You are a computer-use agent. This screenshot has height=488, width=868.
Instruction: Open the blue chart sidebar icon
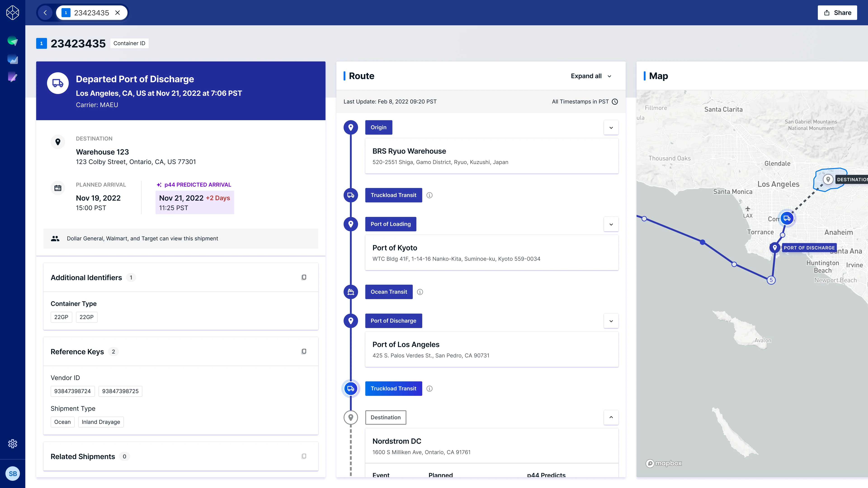click(12, 59)
